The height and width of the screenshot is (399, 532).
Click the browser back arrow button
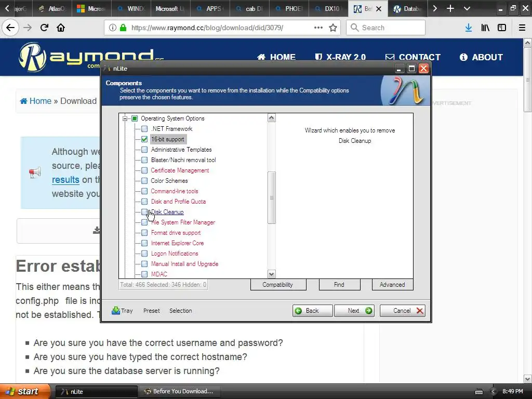click(x=10, y=28)
